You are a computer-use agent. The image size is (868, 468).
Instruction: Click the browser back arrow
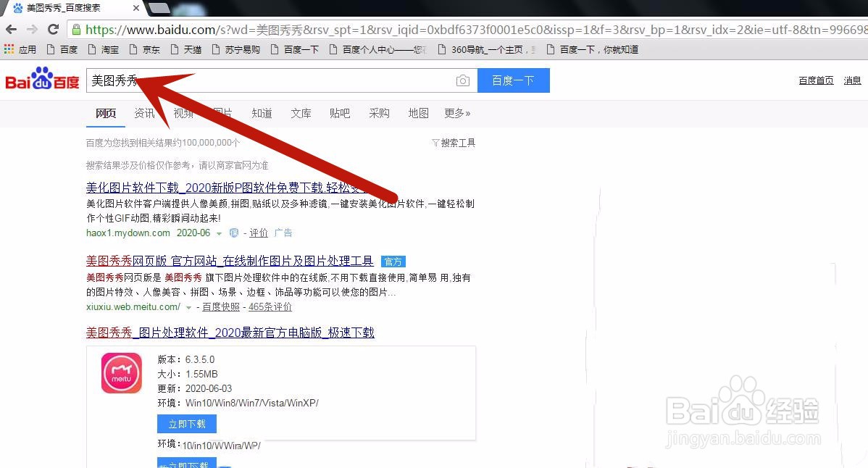click(12, 29)
